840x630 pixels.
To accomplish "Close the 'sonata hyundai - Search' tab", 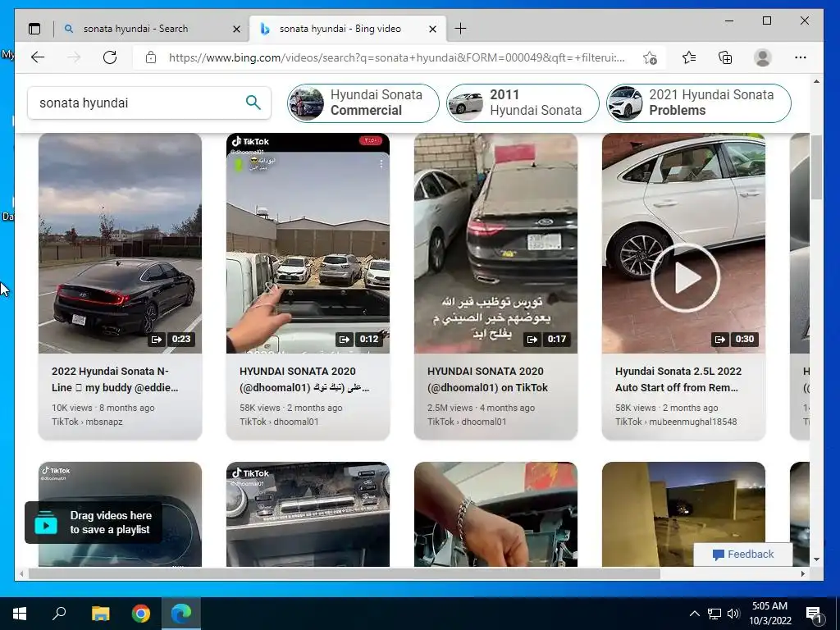I will pos(236,29).
